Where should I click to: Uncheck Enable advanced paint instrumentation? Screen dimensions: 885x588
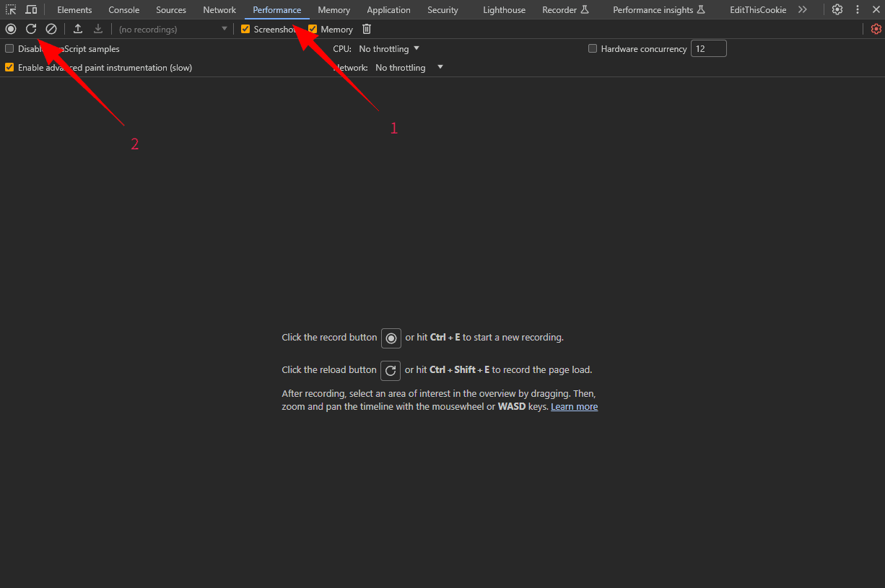[x=9, y=67]
